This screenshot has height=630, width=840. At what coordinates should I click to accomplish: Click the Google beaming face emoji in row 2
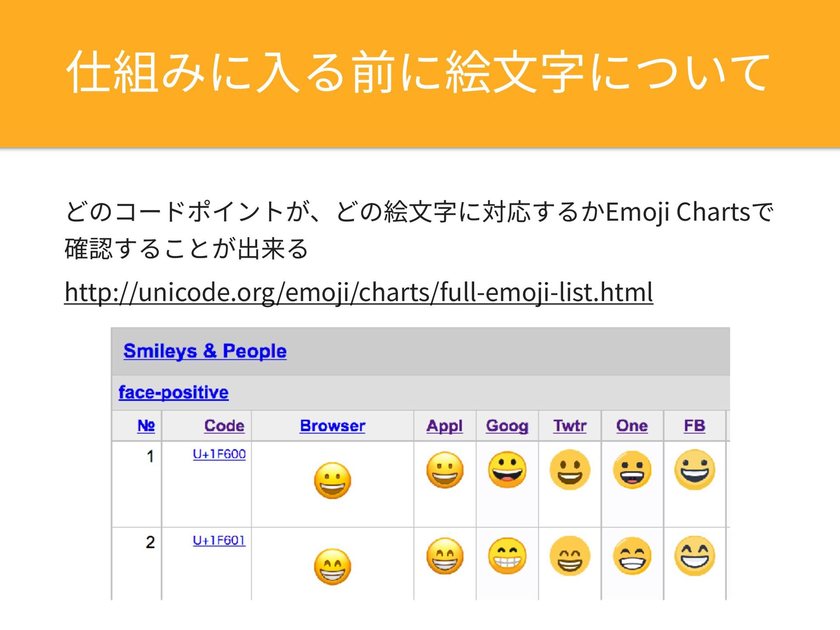pyautogui.click(x=507, y=556)
